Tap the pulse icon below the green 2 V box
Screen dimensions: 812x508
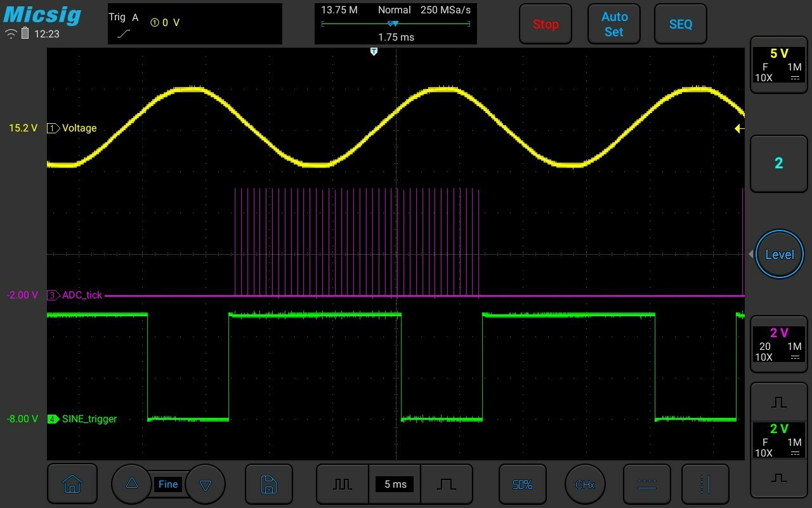[779, 478]
